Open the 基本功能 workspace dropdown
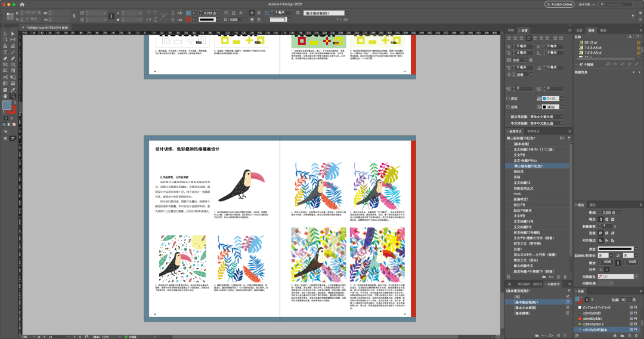644x339 pixels. (x=587, y=4)
